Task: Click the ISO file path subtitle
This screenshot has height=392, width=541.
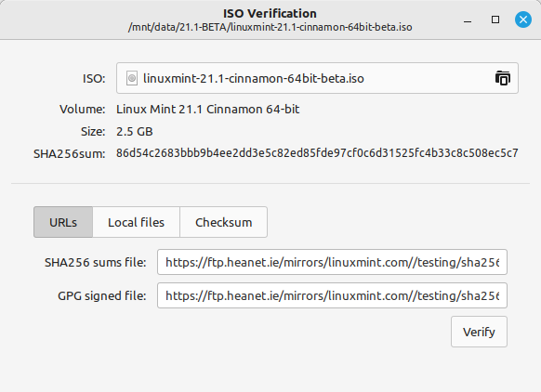Action: coord(270,27)
